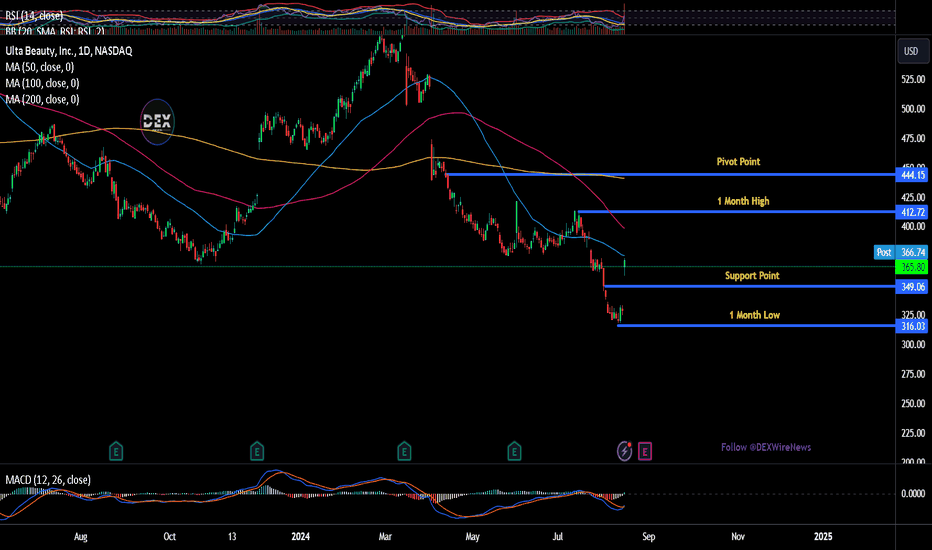Viewport: 932px width, 550px height.
Task: Select the MA (50, close, 0) legend
Action: 39,67
